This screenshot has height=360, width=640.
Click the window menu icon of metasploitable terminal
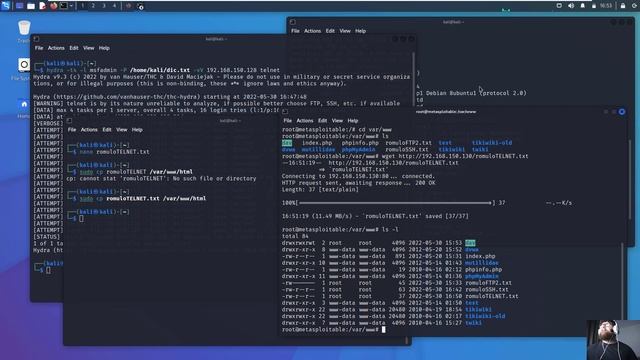point(285,111)
